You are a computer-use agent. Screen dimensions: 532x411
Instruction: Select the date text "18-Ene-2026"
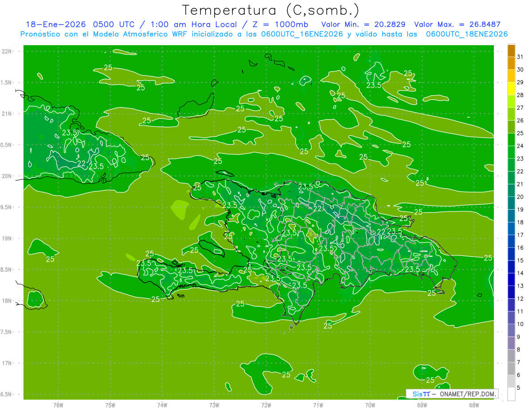click(55, 24)
